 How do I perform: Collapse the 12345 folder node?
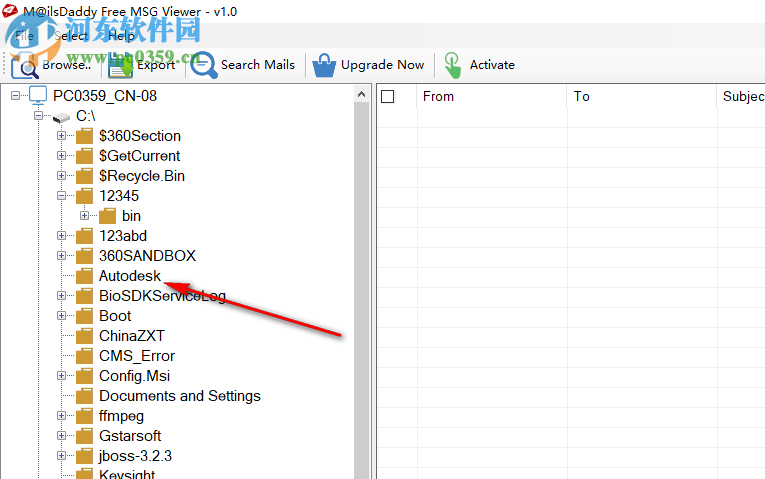61,196
